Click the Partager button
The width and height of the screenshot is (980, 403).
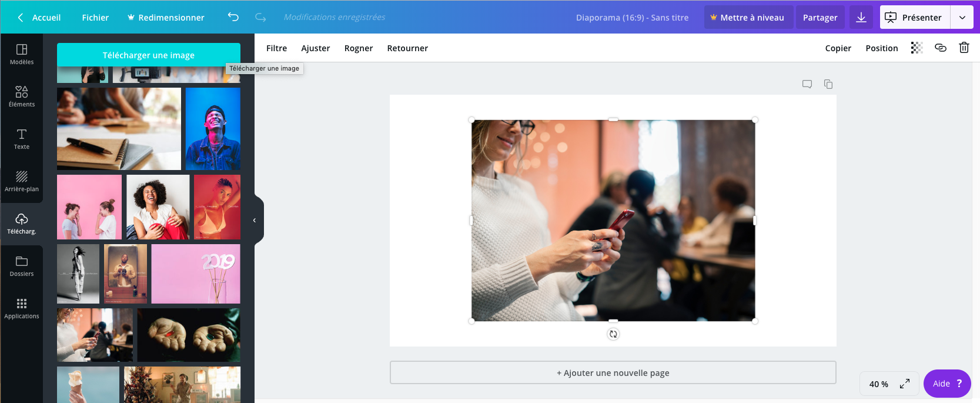820,18
